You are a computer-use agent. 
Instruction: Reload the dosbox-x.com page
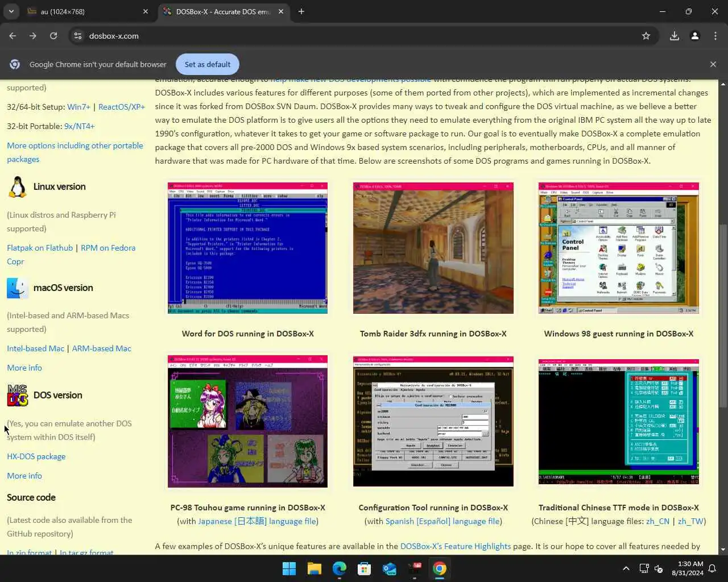click(53, 36)
